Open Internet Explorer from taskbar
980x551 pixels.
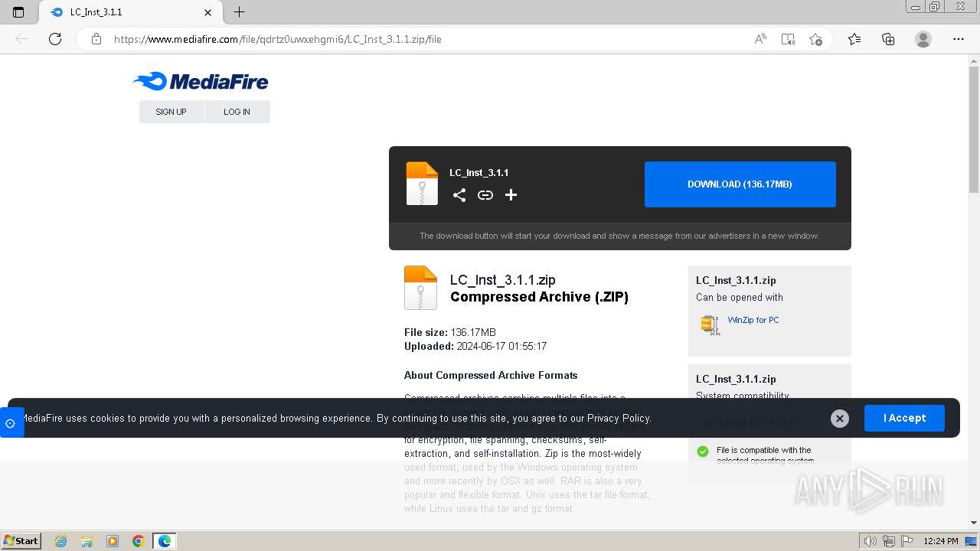click(x=60, y=541)
